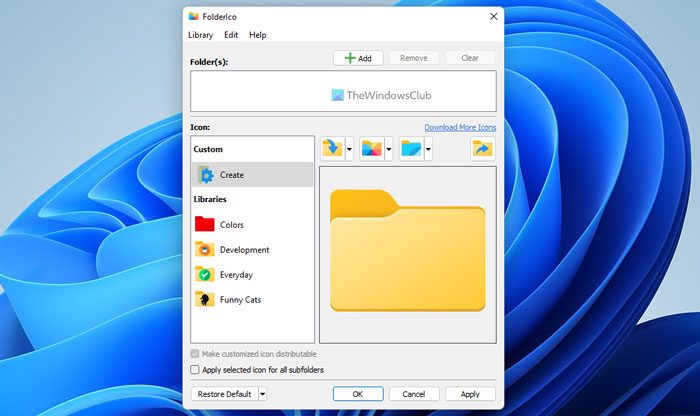Click the OK button
The width and height of the screenshot is (700, 416).
[358, 394]
